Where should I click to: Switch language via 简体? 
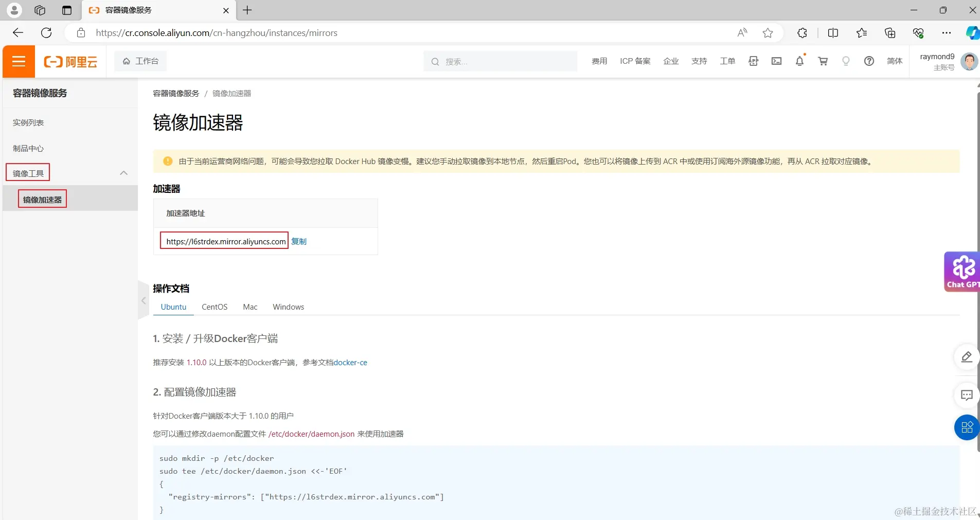point(895,61)
